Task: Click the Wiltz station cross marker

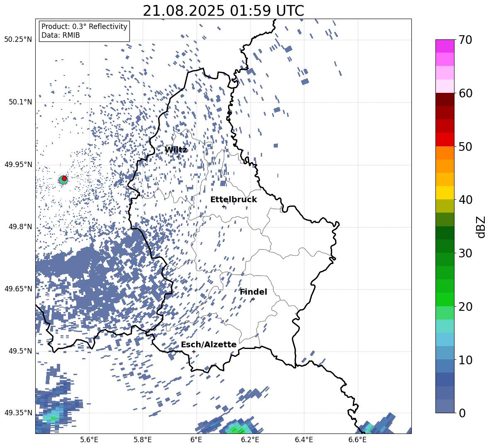Action: pos(178,157)
